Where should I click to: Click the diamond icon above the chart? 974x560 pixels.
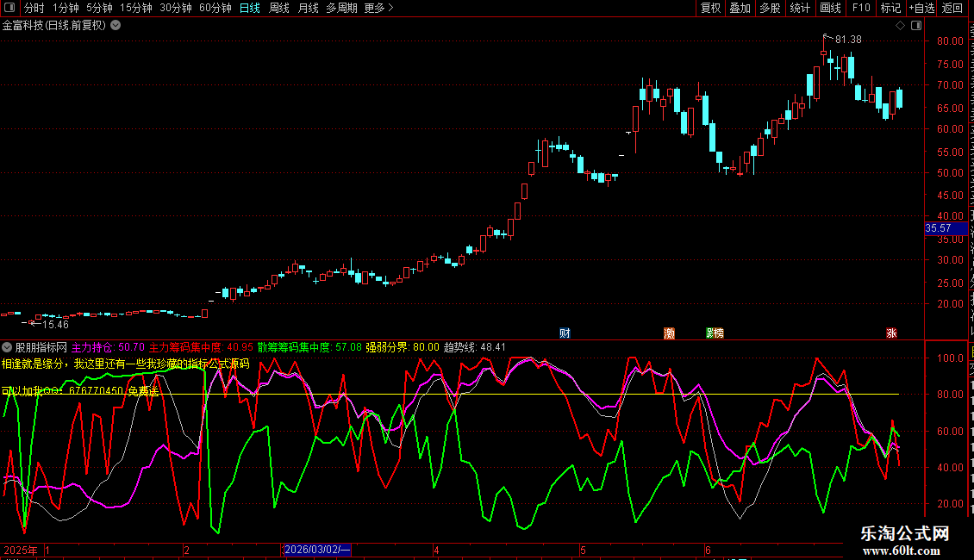(x=900, y=26)
